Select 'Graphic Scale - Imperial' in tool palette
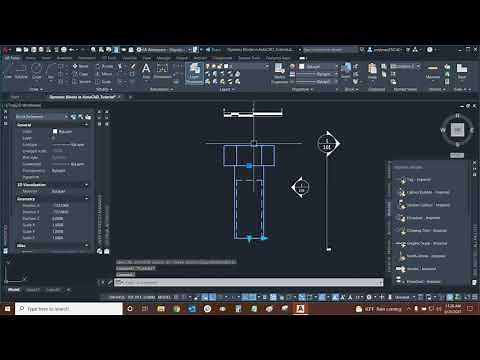Image resolution: width=480 pixels, height=360 pixels. 422,244
